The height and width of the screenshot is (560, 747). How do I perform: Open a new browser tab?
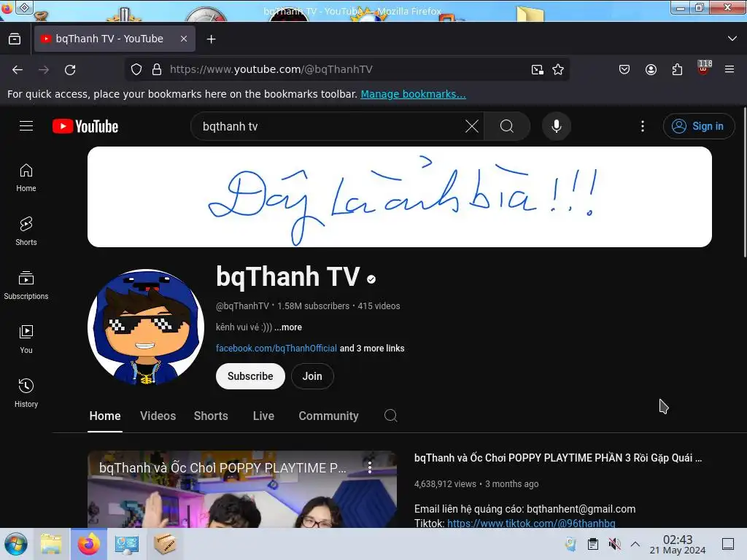tap(211, 39)
